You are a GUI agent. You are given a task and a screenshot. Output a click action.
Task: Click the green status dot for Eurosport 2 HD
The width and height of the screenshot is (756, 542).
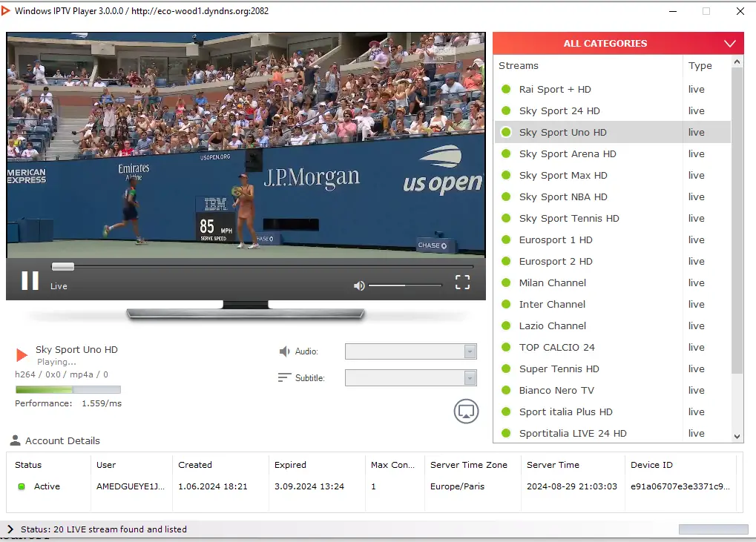click(x=506, y=261)
